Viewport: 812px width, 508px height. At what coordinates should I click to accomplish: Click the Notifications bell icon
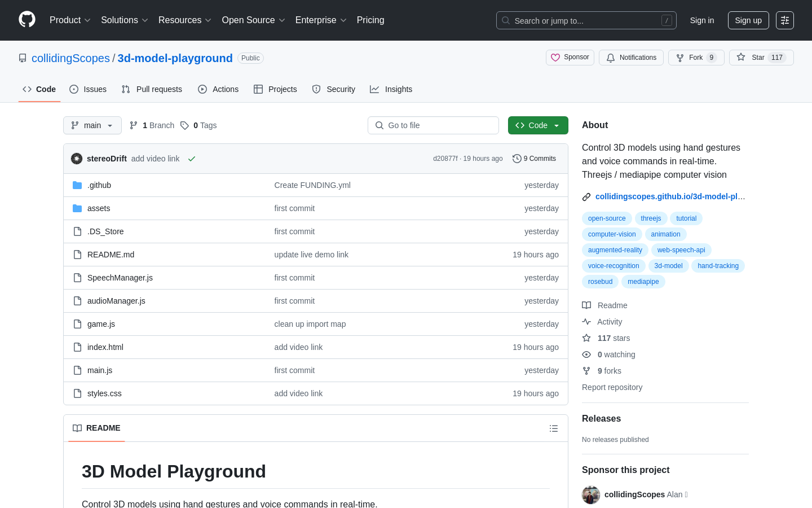click(611, 58)
